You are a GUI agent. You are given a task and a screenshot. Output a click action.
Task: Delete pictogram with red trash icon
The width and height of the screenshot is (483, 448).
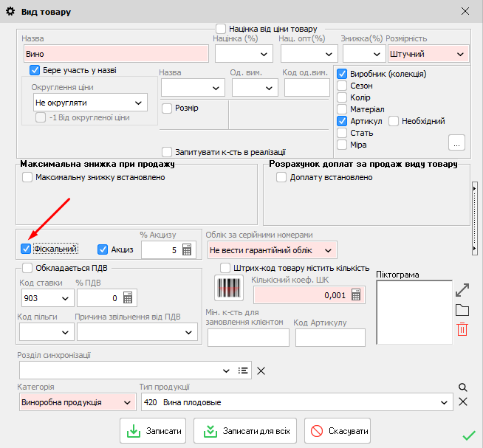[x=462, y=329]
